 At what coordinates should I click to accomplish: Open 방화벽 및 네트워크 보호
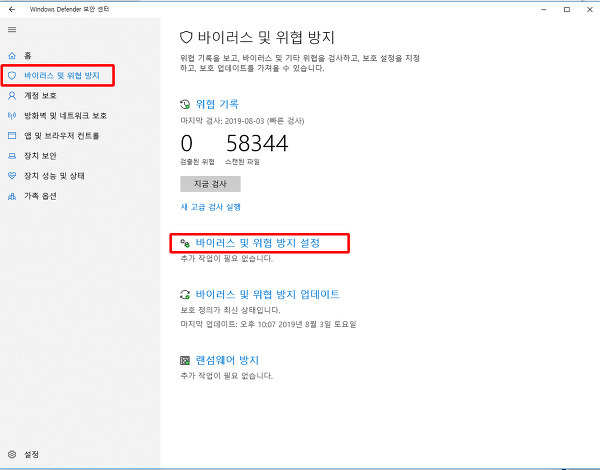click(65, 116)
